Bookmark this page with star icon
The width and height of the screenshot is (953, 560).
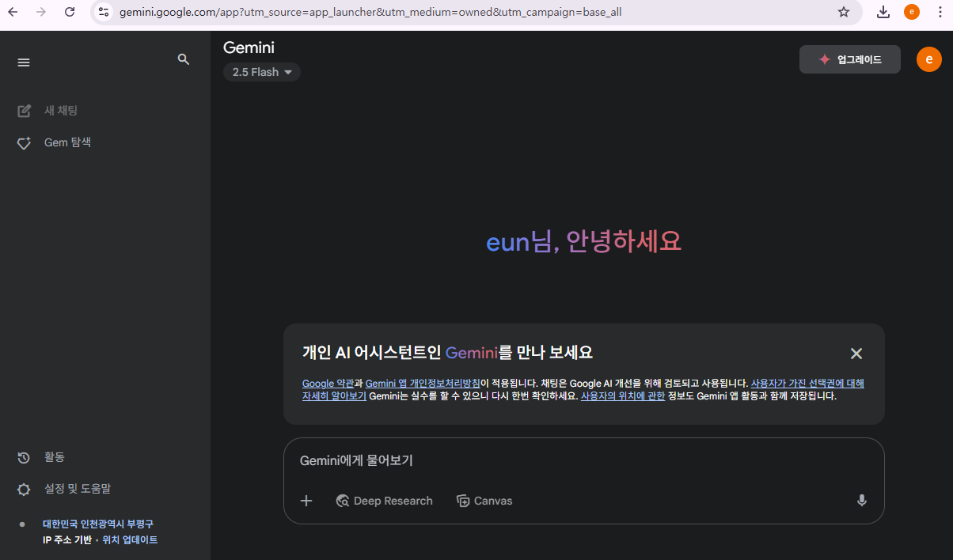pos(844,12)
